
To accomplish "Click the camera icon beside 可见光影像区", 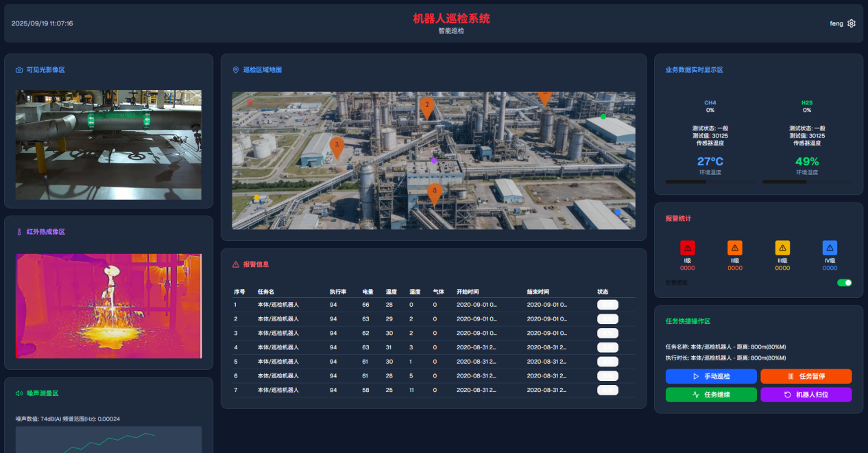I will pos(19,70).
